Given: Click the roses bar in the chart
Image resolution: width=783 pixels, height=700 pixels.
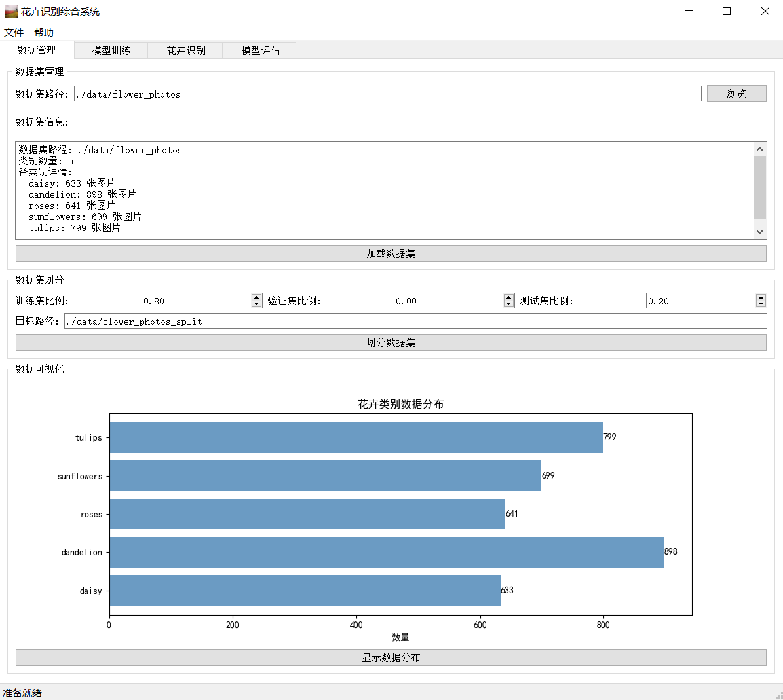Looking at the screenshot, I should click(307, 514).
